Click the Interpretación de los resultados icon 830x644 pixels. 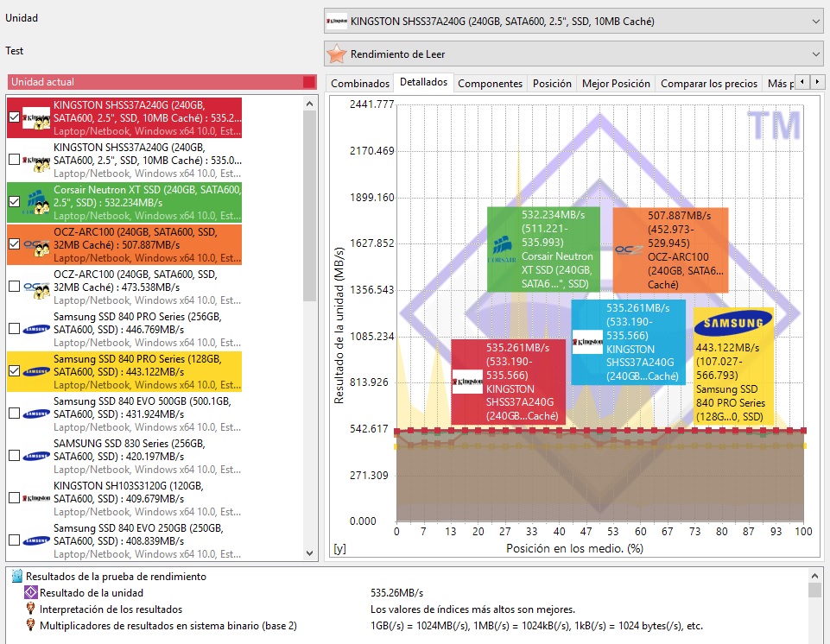(x=30, y=609)
